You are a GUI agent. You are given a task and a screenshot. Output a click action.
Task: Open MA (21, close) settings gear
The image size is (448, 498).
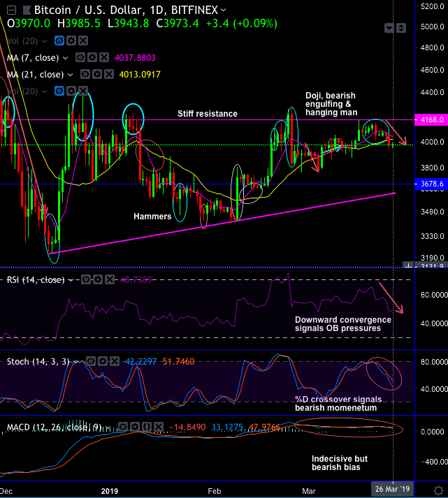[x=97, y=74]
